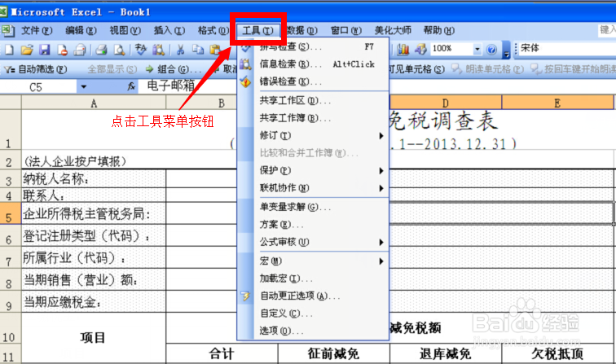Select row 5 header
This screenshot has height=364, width=616.
pyautogui.click(x=11, y=213)
